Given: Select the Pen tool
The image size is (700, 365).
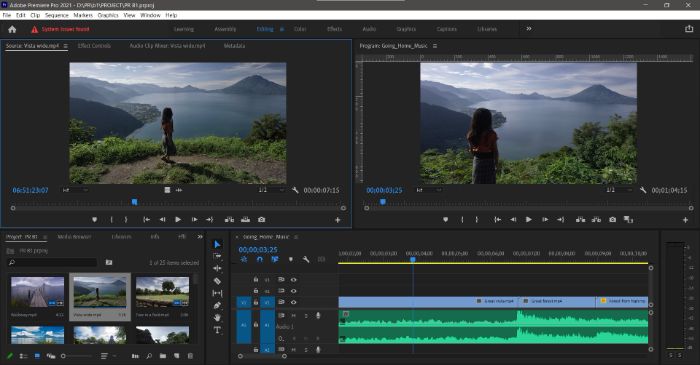Looking at the screenshot, I should 217,305.
